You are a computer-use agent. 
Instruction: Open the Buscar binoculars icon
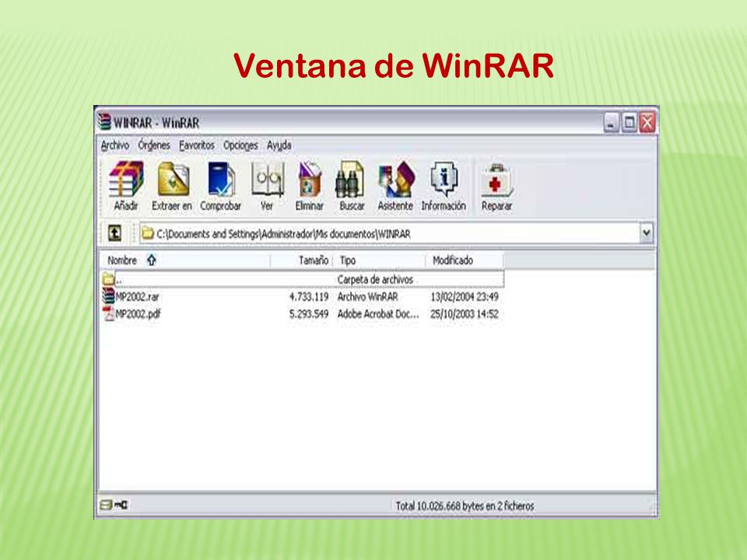(351, 179)
